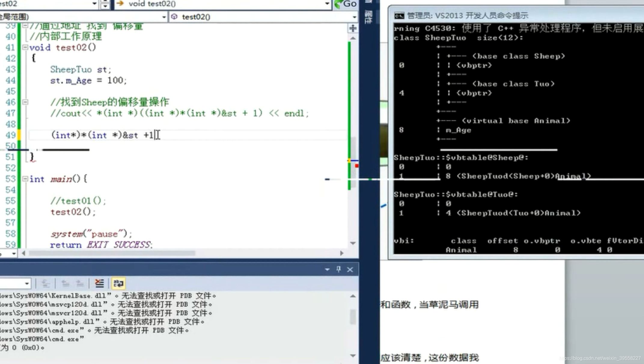Click the find-message-in-code icon in output toolbar
The image size is (644, 364).
click(x=46, y=283)
